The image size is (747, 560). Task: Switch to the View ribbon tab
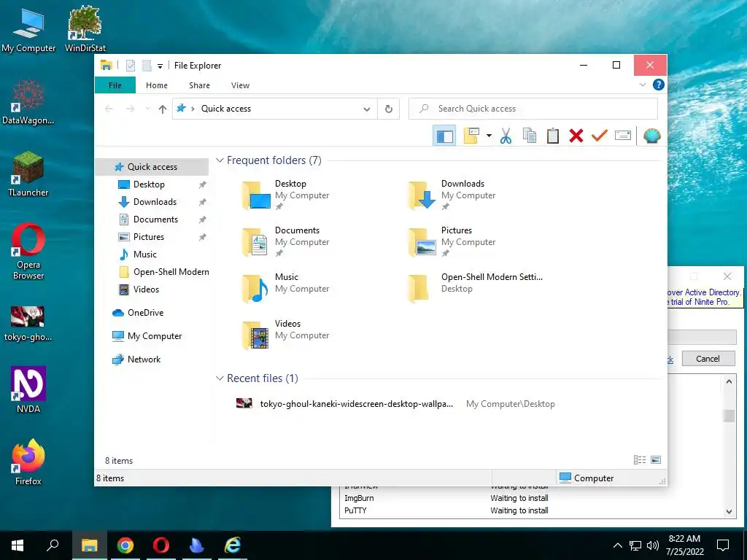point(240,85)
